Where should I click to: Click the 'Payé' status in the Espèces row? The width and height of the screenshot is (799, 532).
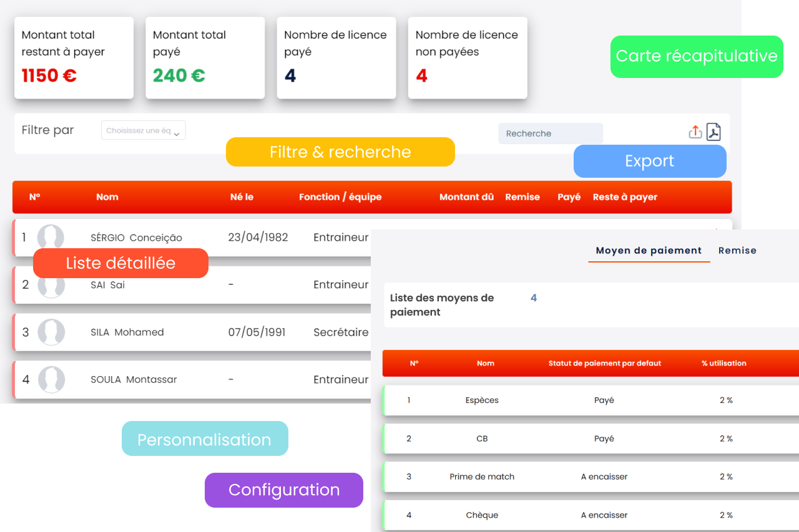[x=604, y=400]
